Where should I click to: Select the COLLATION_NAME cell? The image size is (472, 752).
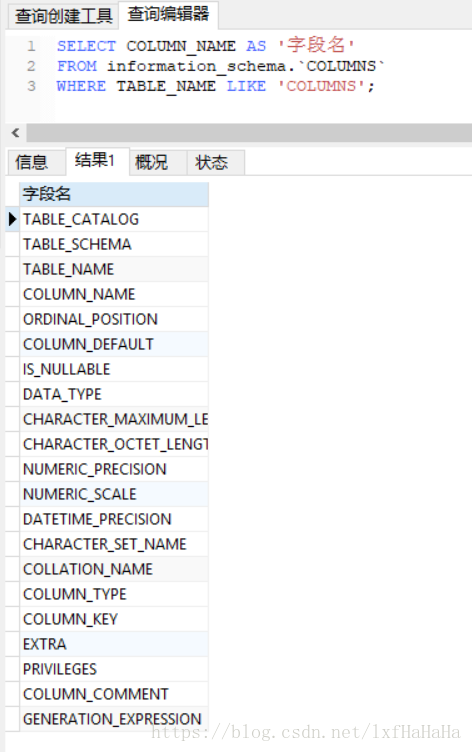[114, 569]
